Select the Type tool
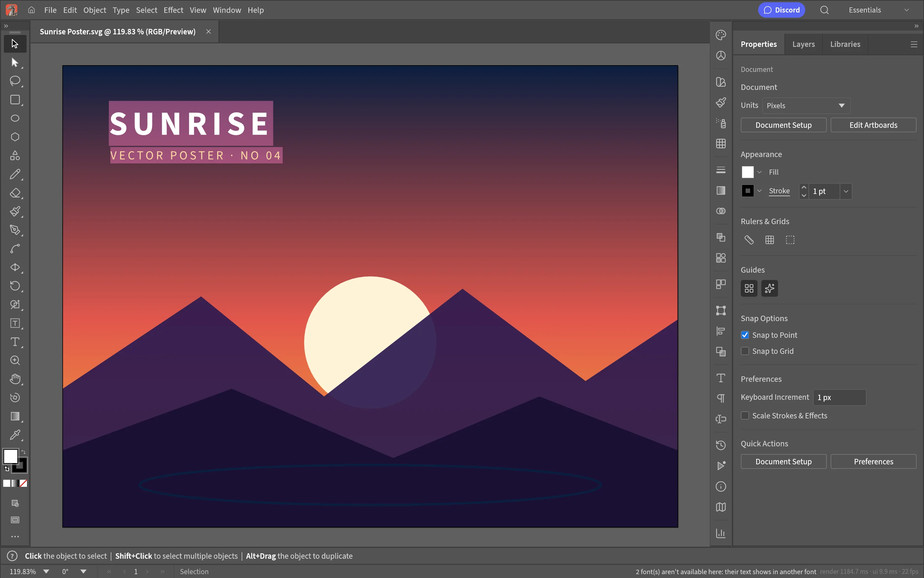 (15, 342)
